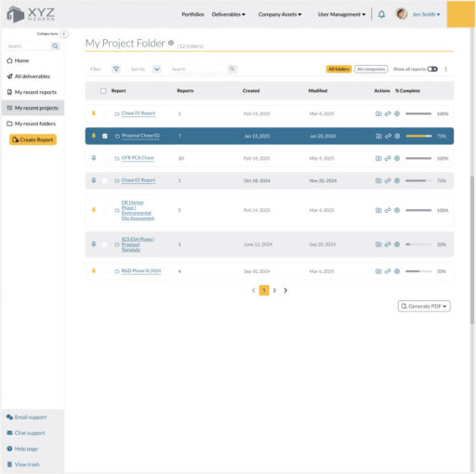Go to Home in the sidebar
This screenshot has height=474, width=476.
pyautogui.click(x=19, y=60)
